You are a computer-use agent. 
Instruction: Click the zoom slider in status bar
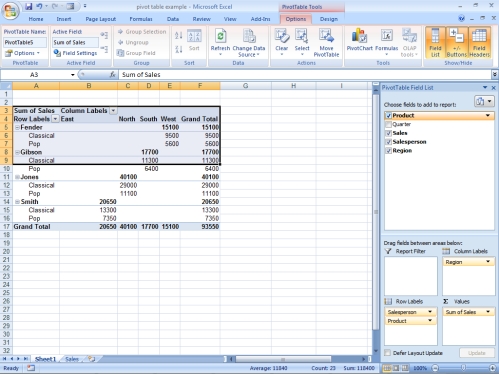click(x=463, y=368)
